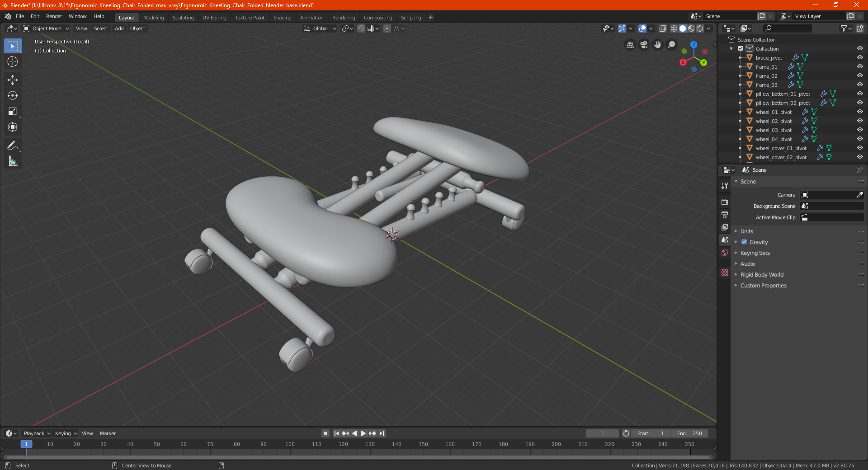Screen dimensions: 868x470
Task: Switch to the Shading workspace tab
Action: pos(282,18)
